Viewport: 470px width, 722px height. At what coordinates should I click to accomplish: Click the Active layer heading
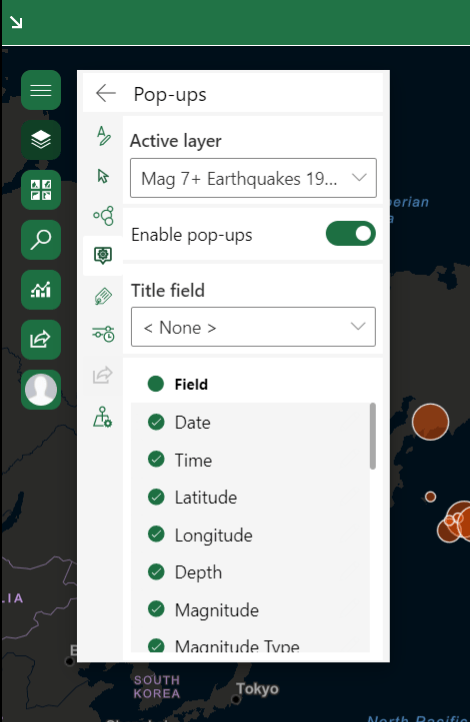pyautogui.click(x=175, y=141)
